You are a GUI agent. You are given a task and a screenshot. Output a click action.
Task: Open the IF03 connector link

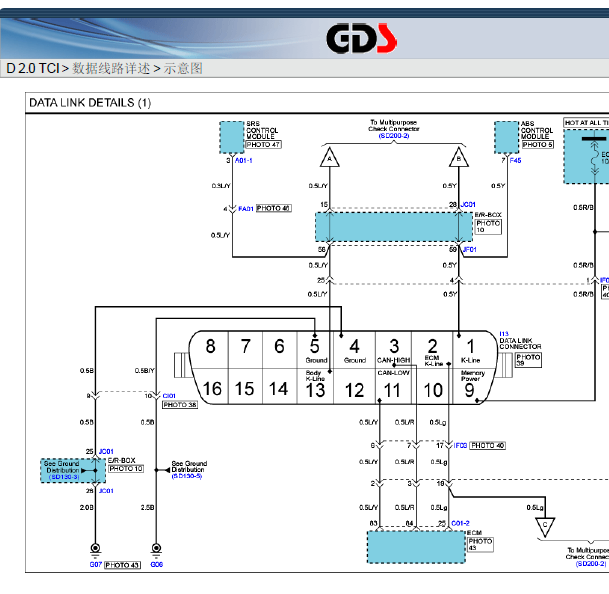[460, 446]
